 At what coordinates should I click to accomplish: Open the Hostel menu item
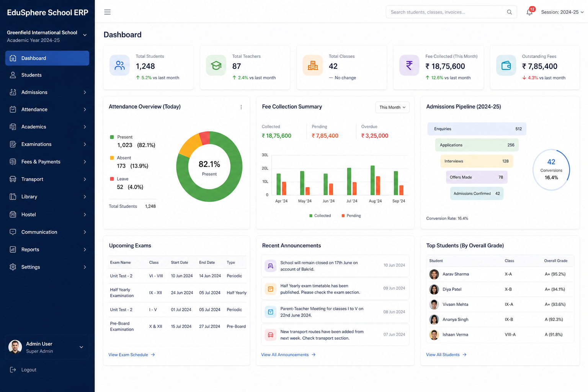47,214
